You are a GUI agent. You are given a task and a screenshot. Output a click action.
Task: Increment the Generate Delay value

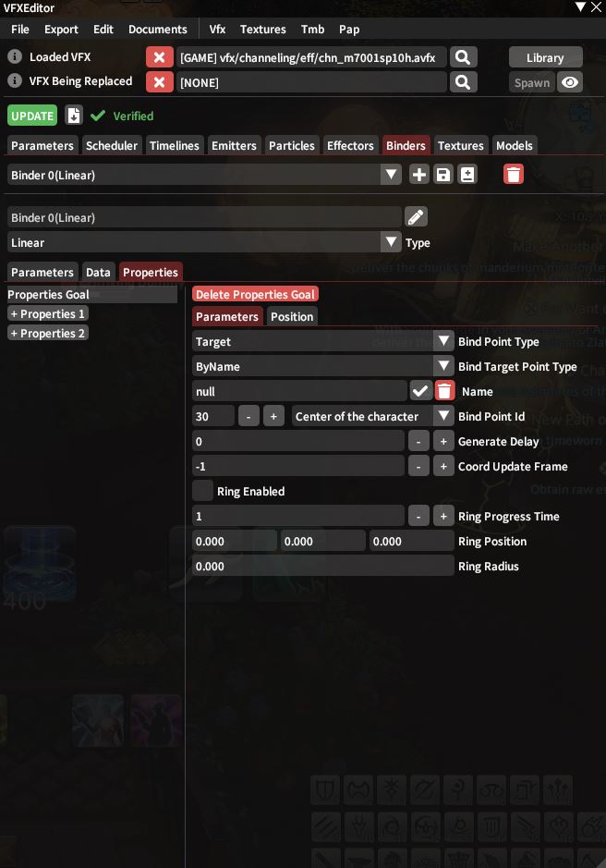click(443, 441)
